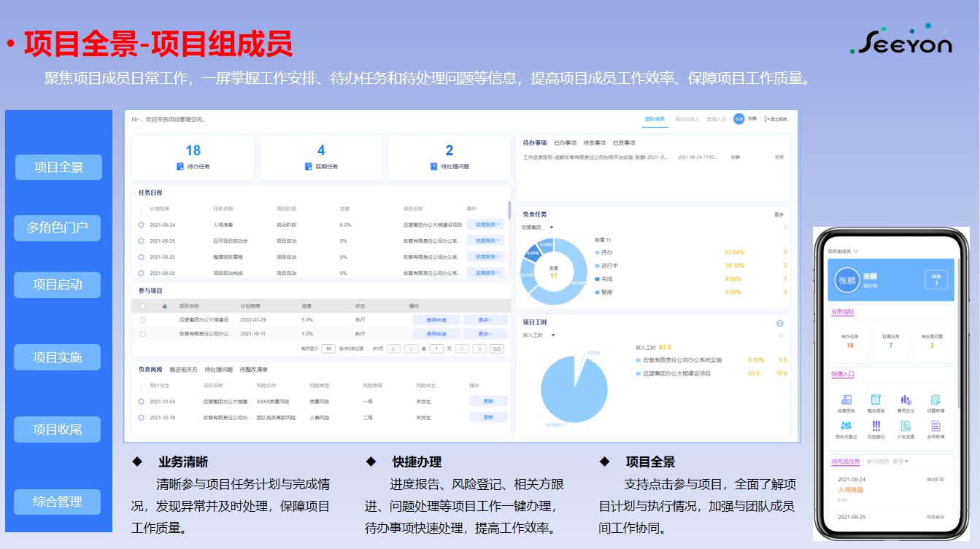Screen dimensions: 980x549
Task: Open the 风险登记 icon on phone
Action: point(876,426)
